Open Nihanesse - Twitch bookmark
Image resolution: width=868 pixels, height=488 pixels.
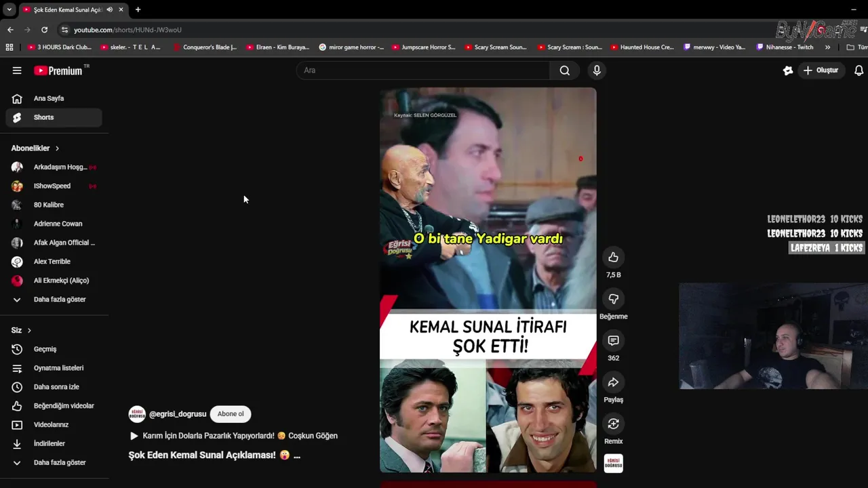[785, 47]
